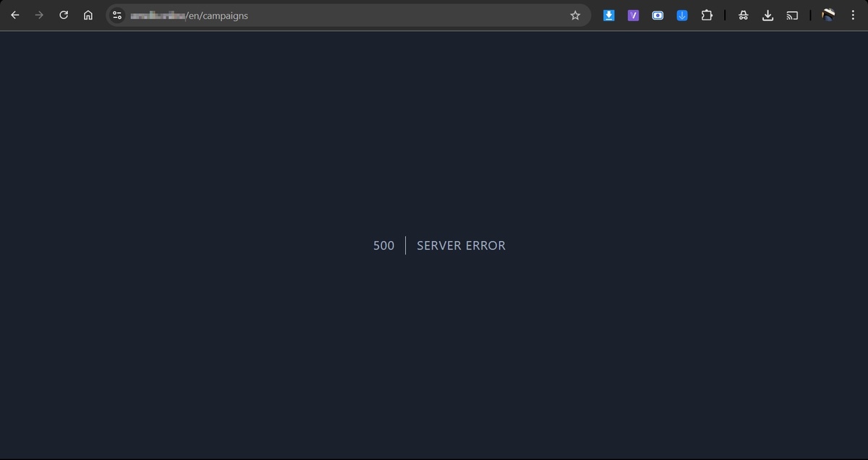Viewport: 868px width, 460px height.
Task: Go back to the previous page
Action: tap(15, 15)
